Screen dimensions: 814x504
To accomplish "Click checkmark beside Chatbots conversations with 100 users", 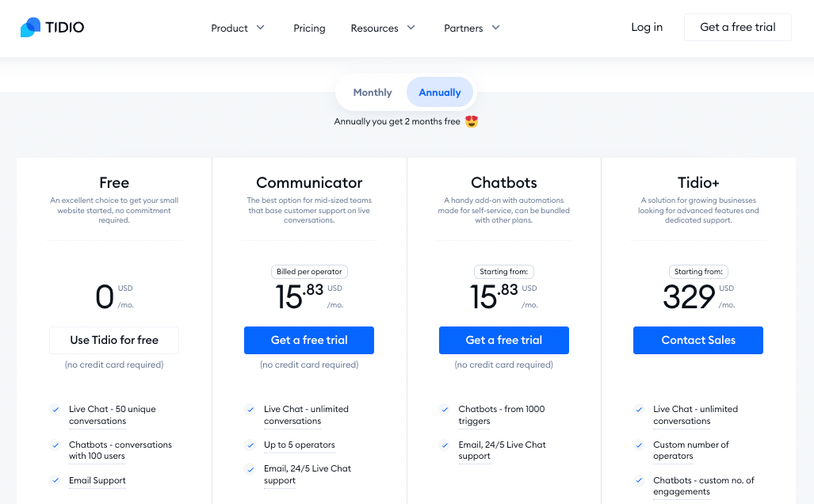I will 55,445.
